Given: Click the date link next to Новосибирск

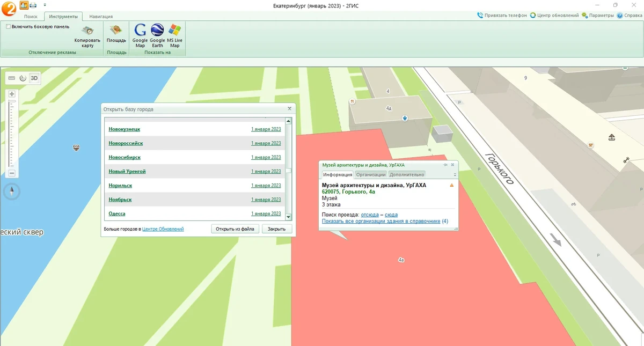Looking at the screenshot, I should pyautogui.click(x=266, y=157).
